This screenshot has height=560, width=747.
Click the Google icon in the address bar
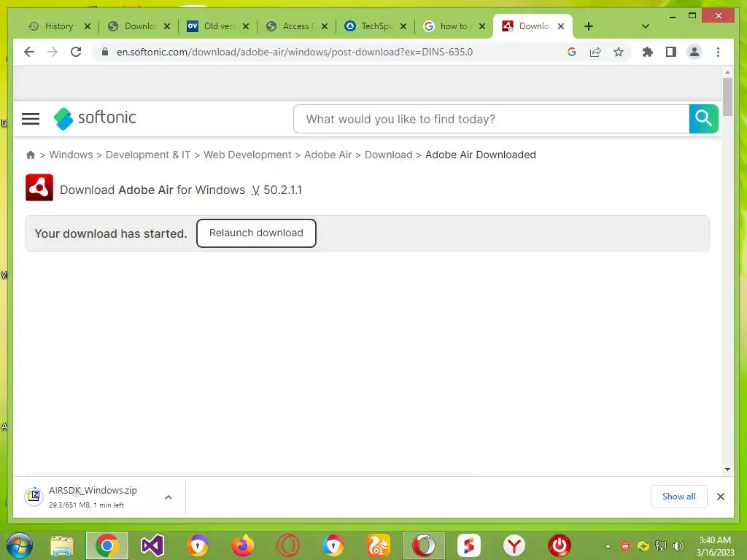(x=572, y=52)
